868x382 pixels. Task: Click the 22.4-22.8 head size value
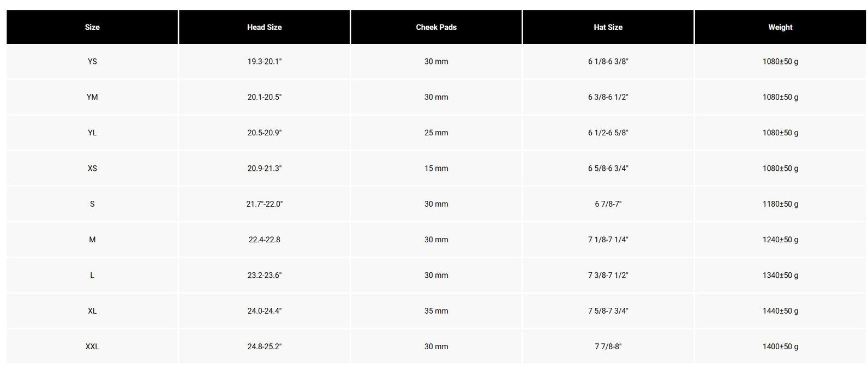pos(264,240)
